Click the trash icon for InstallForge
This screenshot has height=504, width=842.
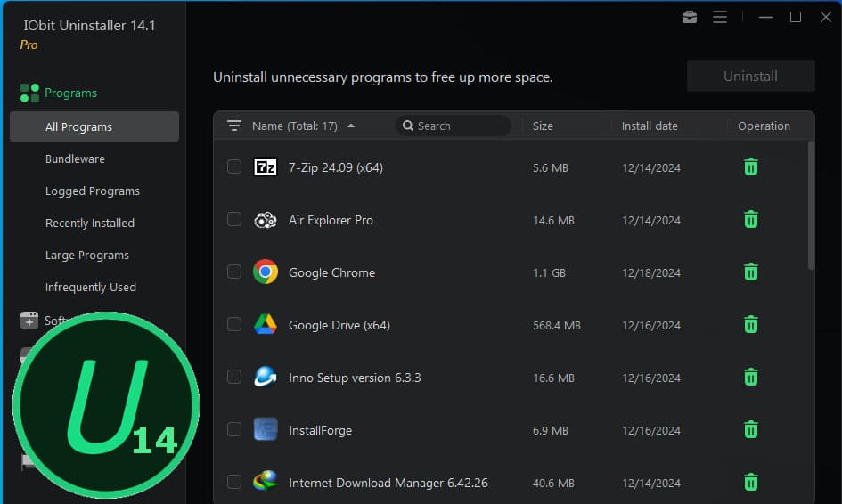click(x=751, y=430)
